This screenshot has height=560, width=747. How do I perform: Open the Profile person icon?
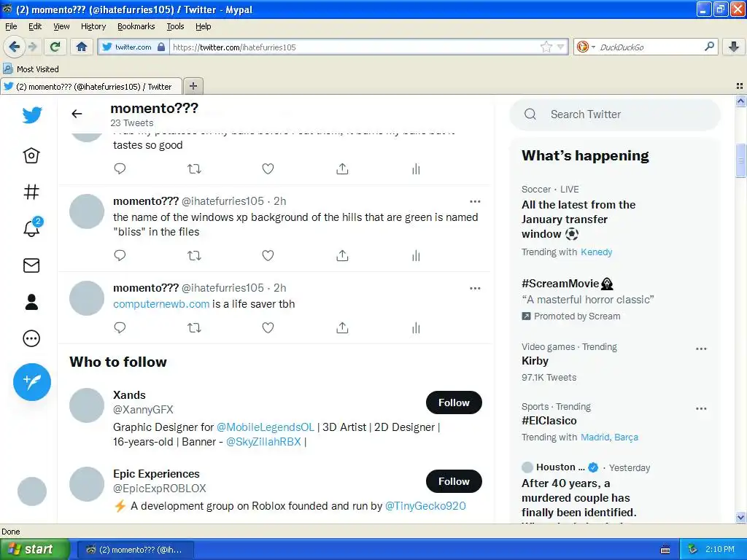pyautogui.click(x=31, y=302)
